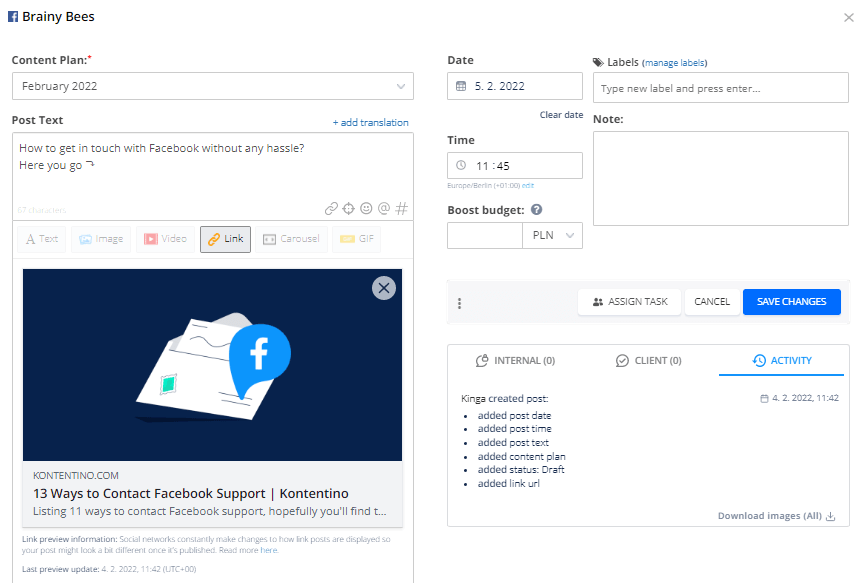
Task: Open the Content Plan February 2022 dropdown
Action: point(213,86)
